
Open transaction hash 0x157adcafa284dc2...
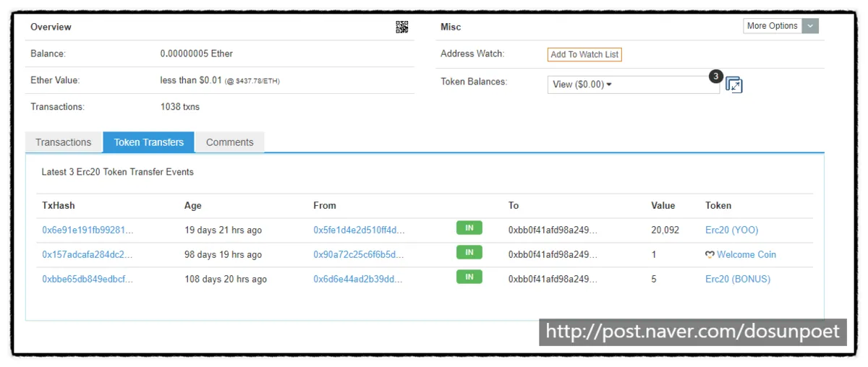coord(88,255)
